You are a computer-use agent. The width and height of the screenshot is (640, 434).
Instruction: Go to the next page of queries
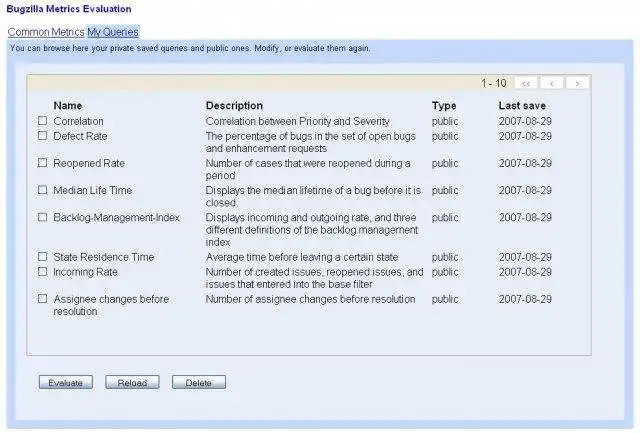577,83
